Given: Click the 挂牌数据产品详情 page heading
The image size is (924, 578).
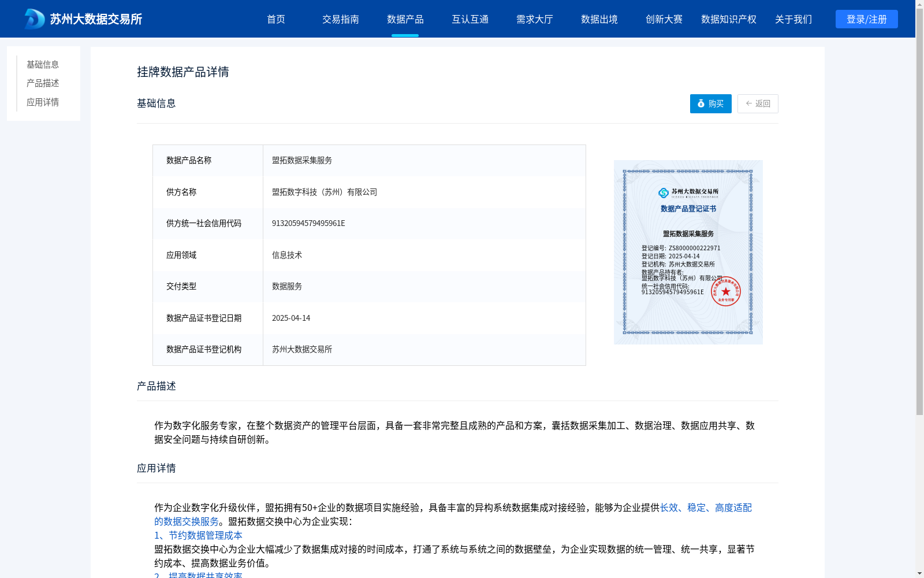Looking at the screenshot, I should coord(183,72).
